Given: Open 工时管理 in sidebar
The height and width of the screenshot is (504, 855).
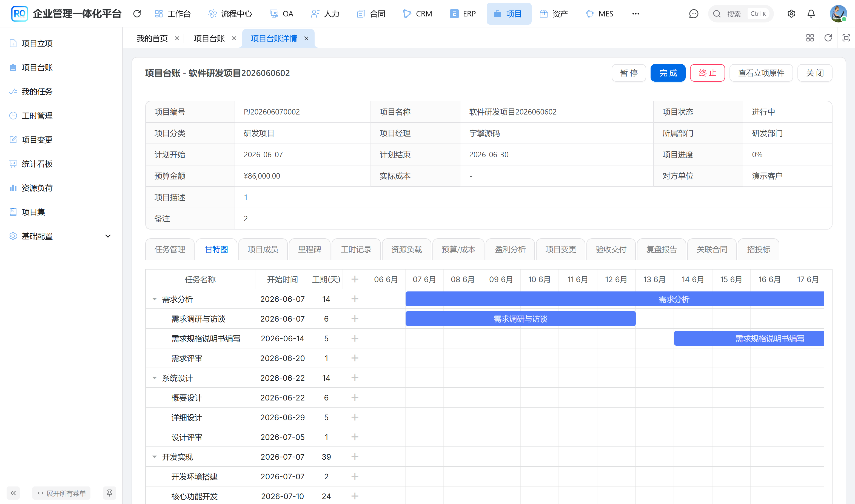Looking at the screenshot, I should (61, 116).
